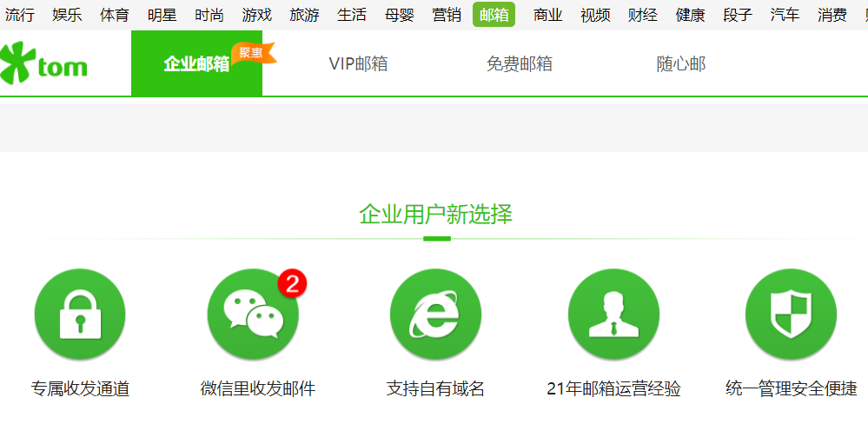Click the WeChat bubbles icon
The height and width of the screenshot is (444, 868).
pos(253,314)
